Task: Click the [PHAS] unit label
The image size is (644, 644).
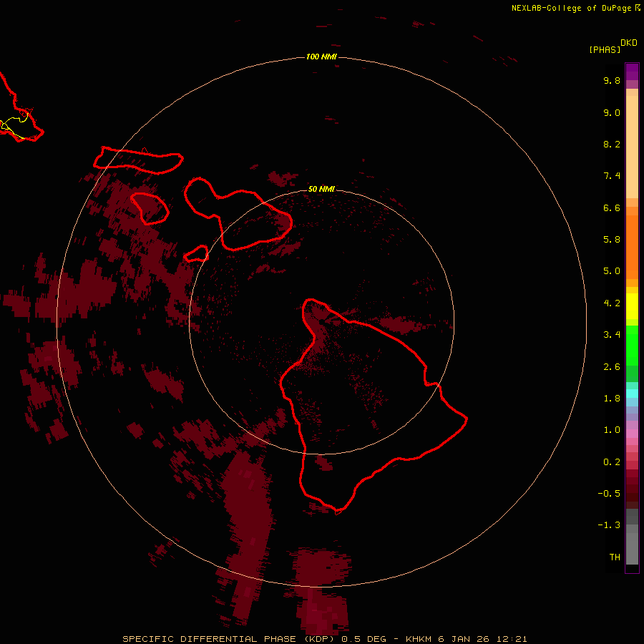Action: [x=605, y=50]
